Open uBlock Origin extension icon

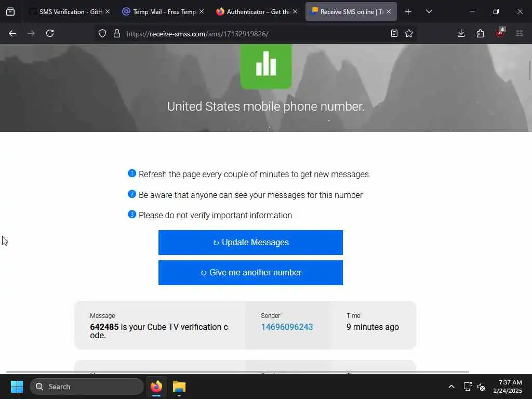tap(500, 33)
